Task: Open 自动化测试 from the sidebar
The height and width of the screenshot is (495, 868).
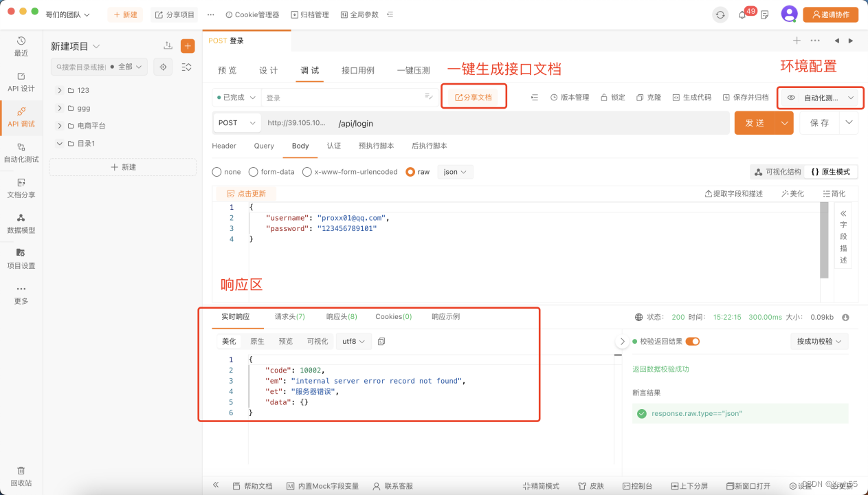Action: coord(21,153)
